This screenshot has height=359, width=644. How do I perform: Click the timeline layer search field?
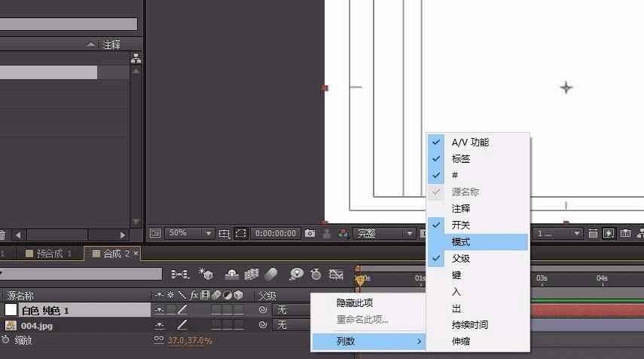click(x=82, y=274)
